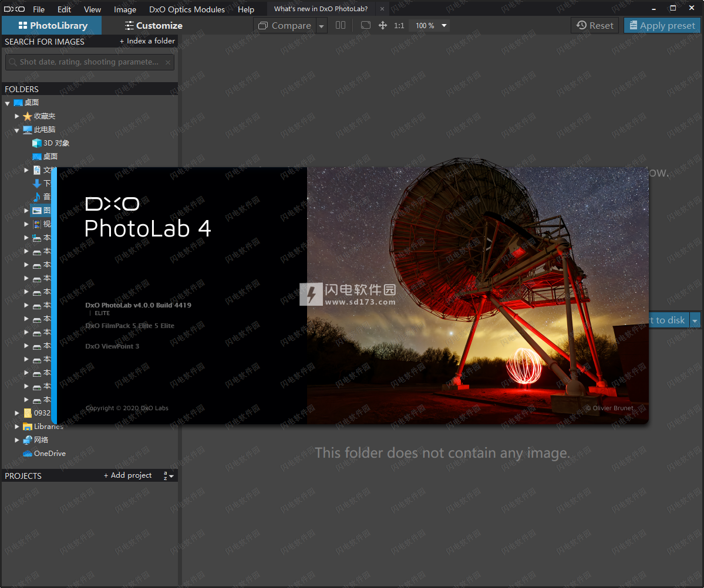Open the DxO Optics Modules menu

(x=187, y=9)
